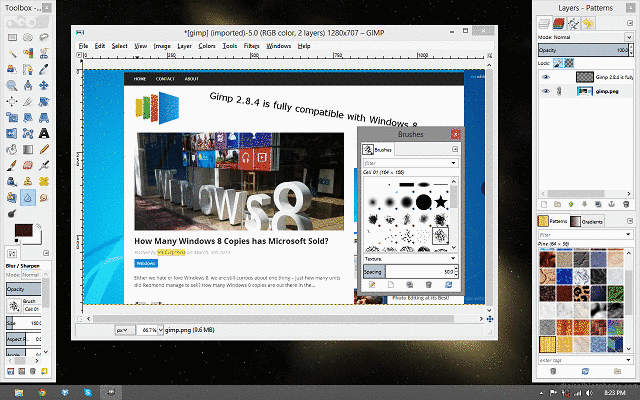
Task: Select the Move tool
Action: point(44,85)
